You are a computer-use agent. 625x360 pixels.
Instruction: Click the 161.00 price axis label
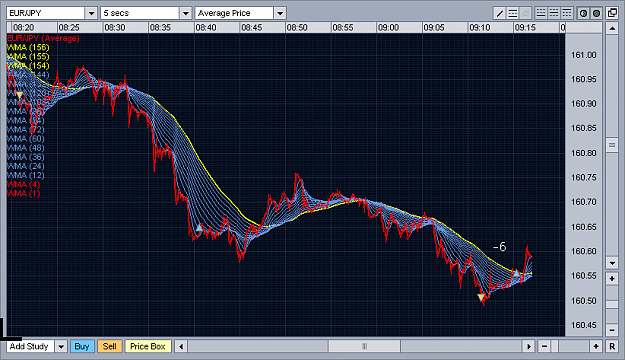pos(584,55)
